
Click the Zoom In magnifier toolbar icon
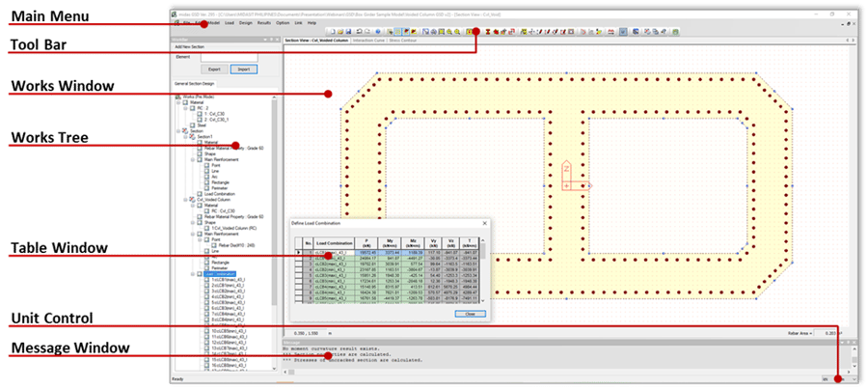tap(448, 32)
